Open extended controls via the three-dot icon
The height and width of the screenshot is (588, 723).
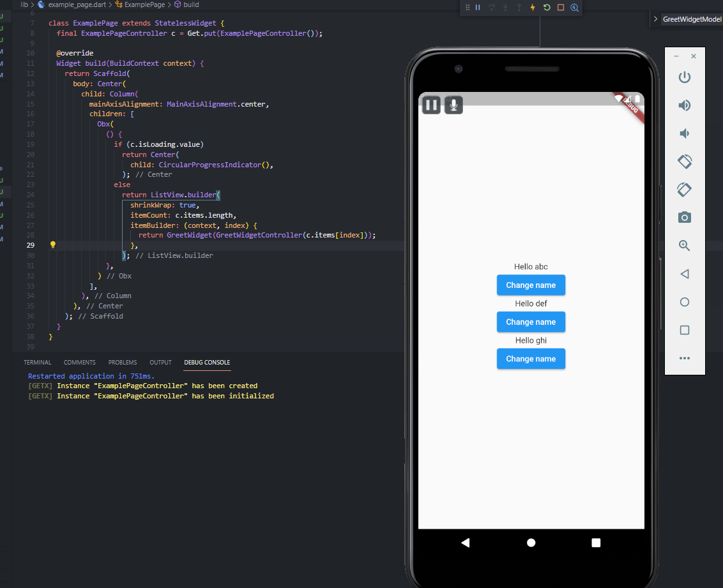click(685, 358)
